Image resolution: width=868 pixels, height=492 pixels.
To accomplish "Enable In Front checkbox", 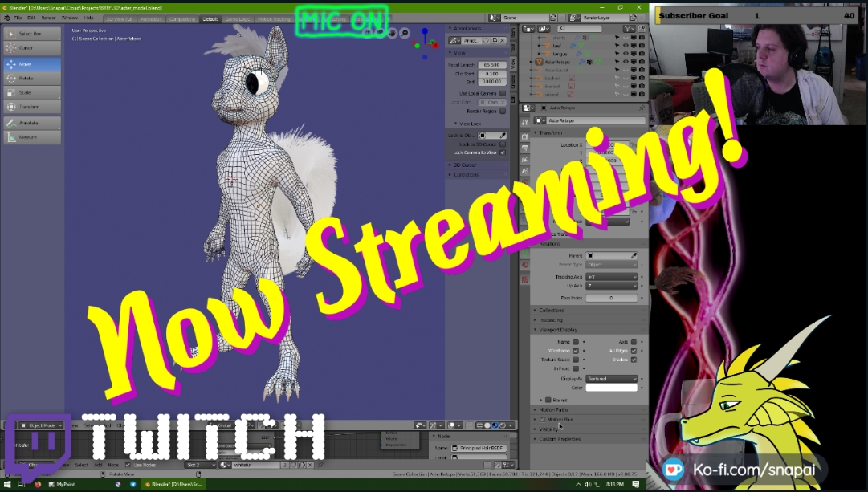I will point(576,368).
